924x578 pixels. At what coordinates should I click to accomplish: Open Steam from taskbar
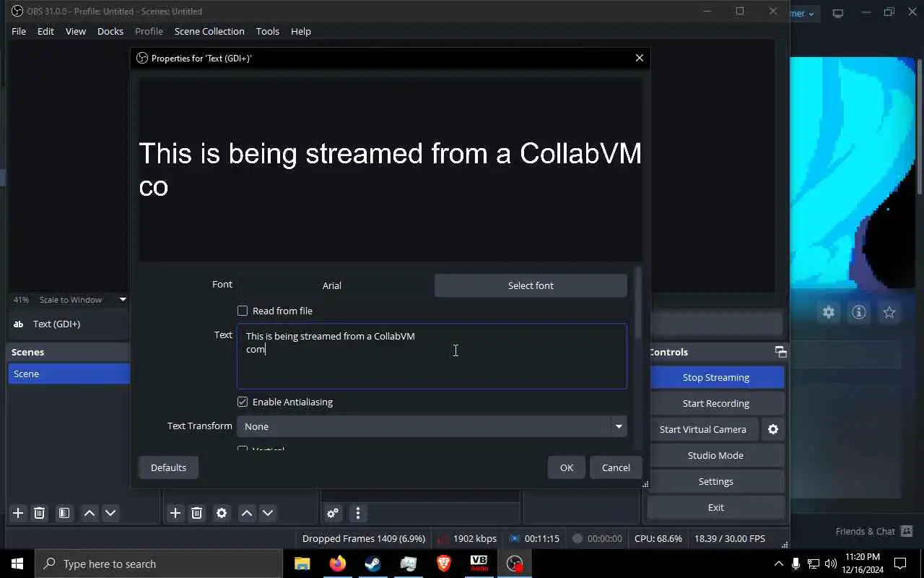pos(372,564)
